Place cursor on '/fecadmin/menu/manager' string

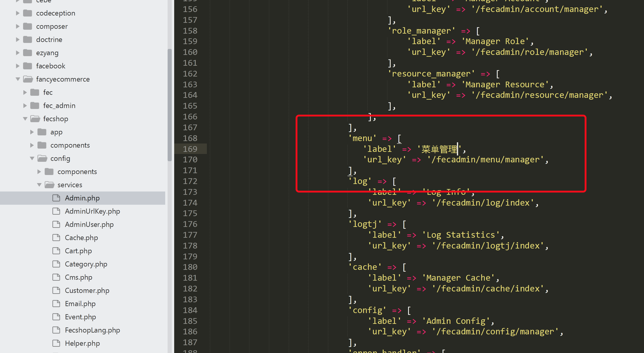click(485, 160)
